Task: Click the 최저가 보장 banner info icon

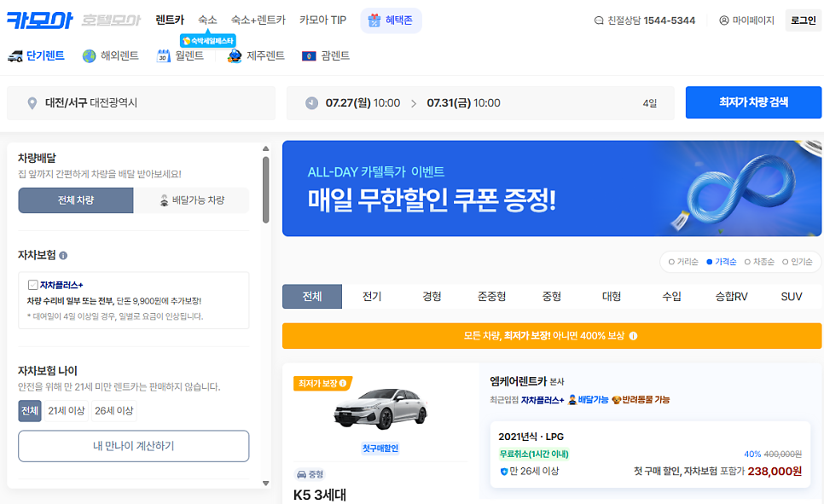Action: (633, 336)
